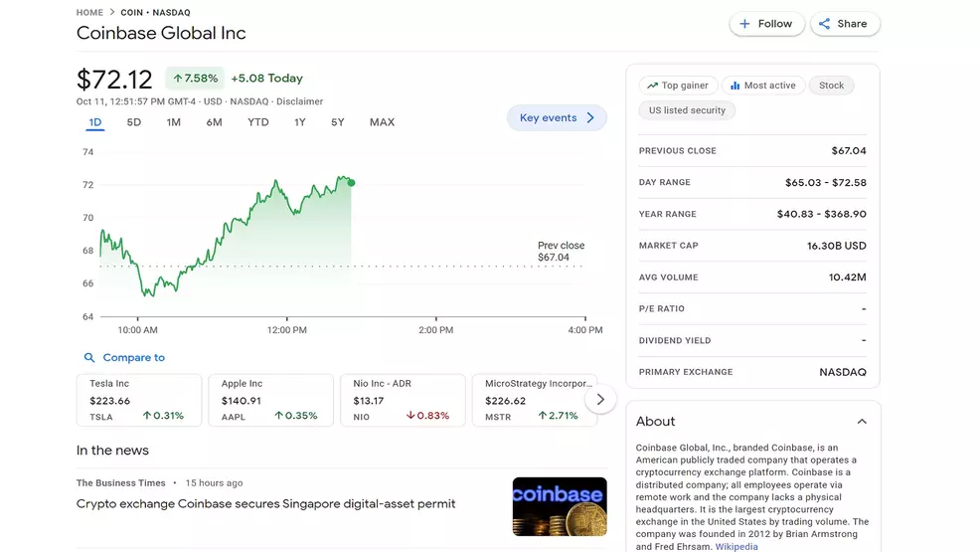Click the share icon next to Share
Image resolution: width=980 pixels, height=552 pixels.
coord(824,24)
